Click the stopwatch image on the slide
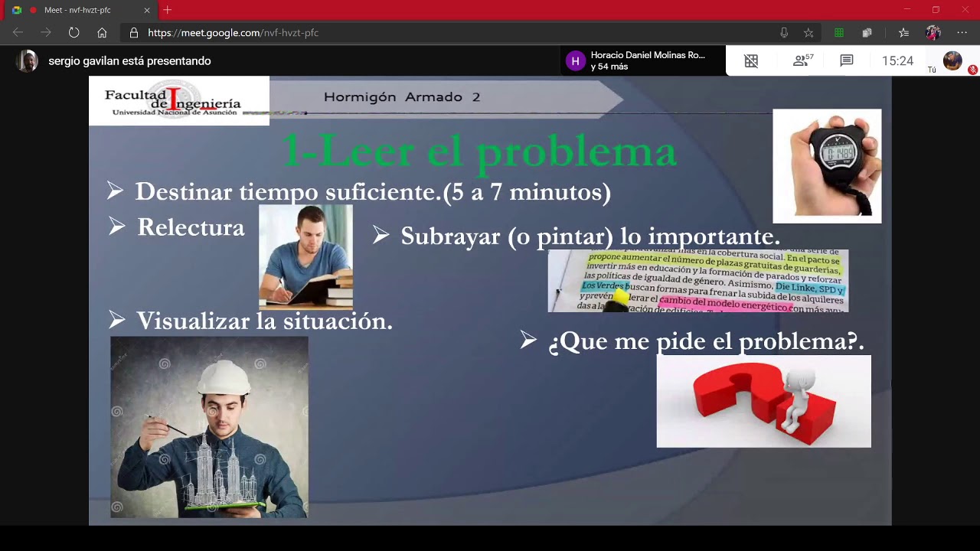 tap(827, 166)
